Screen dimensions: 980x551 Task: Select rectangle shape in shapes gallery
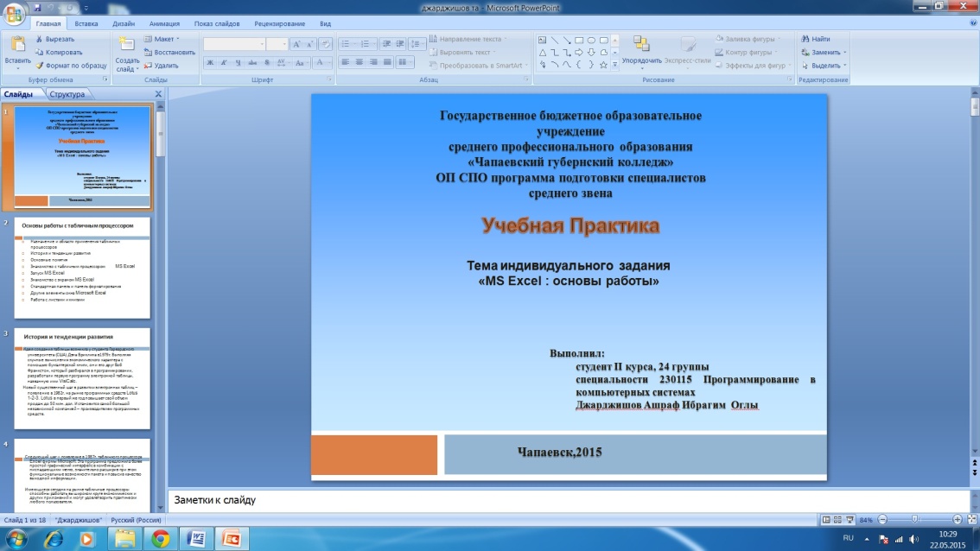(579, 40)
